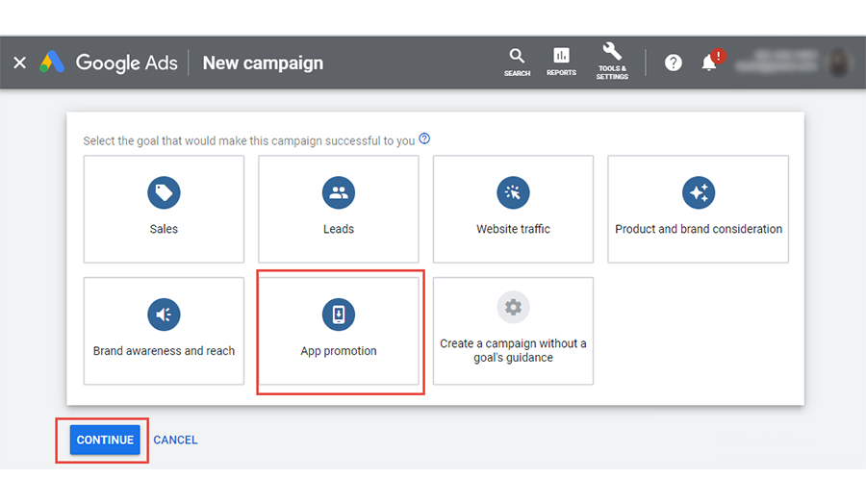866x504 pixels.
Task: Click the help tooltip icon beside goal prompt
Action: 424,139
